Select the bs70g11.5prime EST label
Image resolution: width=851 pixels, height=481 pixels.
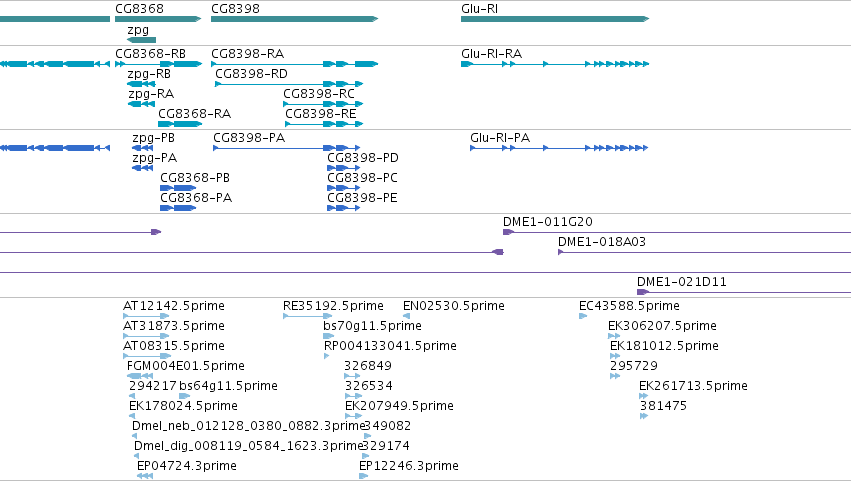(372, 326)
